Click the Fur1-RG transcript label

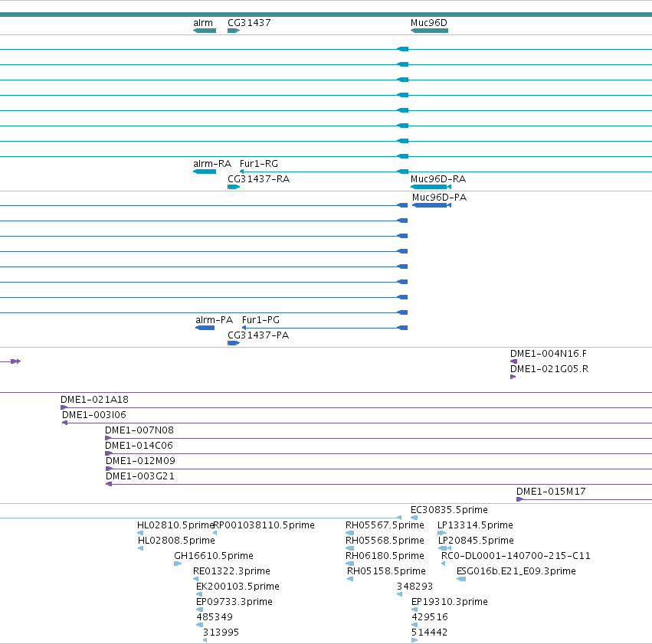click(x=259, y=164)
